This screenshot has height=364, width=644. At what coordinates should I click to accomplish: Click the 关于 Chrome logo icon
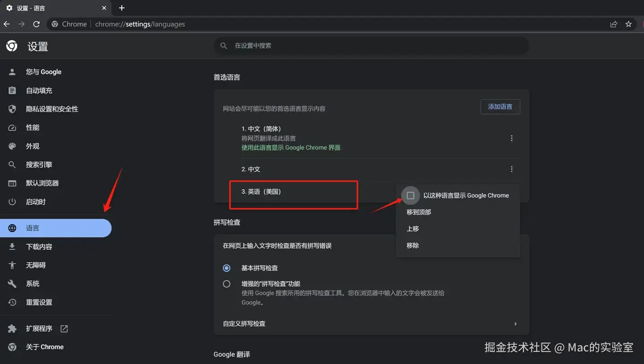[12, 347]
